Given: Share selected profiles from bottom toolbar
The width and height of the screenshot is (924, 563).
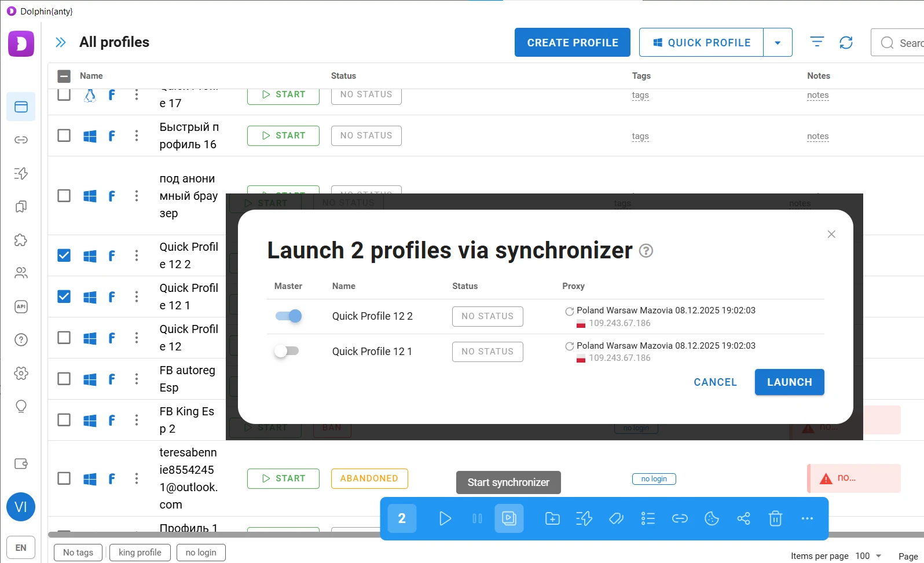Looking at the screenshot, I should pyautogui.click(x=743, y=518).
